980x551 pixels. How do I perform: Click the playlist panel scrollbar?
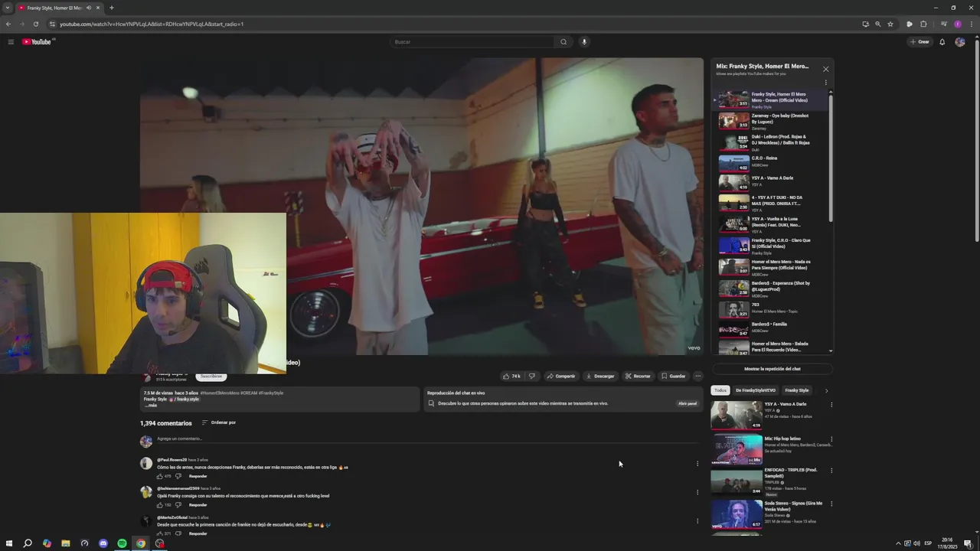click(x=831, y=157)
